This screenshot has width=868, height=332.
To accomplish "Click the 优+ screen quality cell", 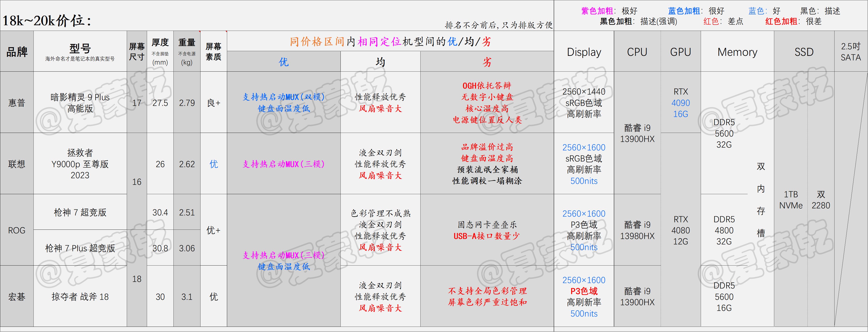I will pos(214,230).
